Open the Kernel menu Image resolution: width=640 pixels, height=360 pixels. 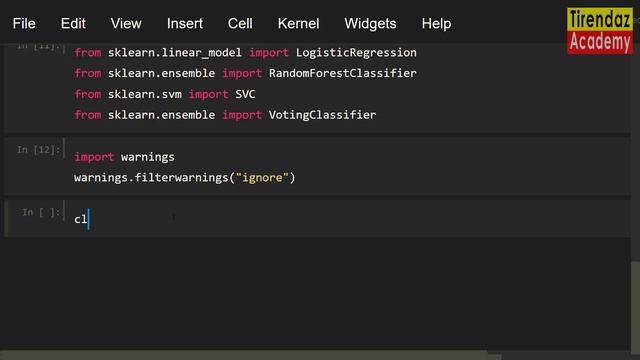point(298,23)
